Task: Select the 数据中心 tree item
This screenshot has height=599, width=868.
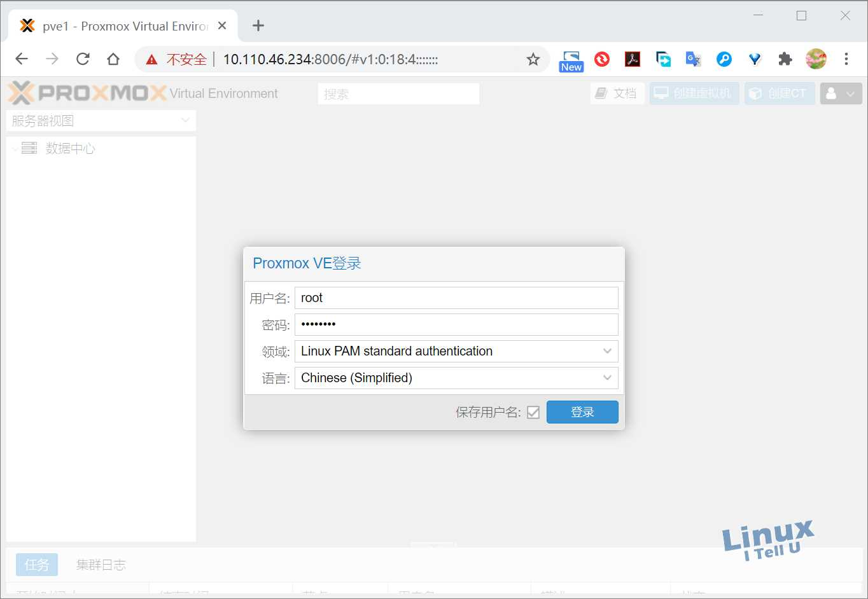Action: point(71,148)
